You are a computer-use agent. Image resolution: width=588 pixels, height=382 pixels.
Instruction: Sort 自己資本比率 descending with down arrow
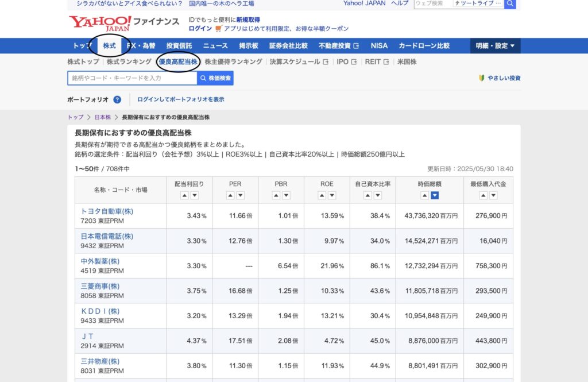point(378,195)
